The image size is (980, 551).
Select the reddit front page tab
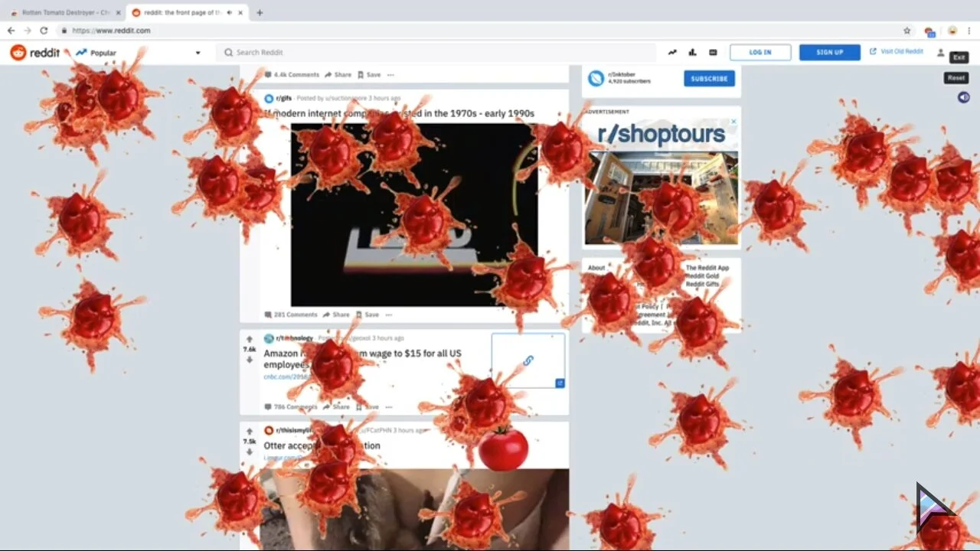tap(188, 12)
